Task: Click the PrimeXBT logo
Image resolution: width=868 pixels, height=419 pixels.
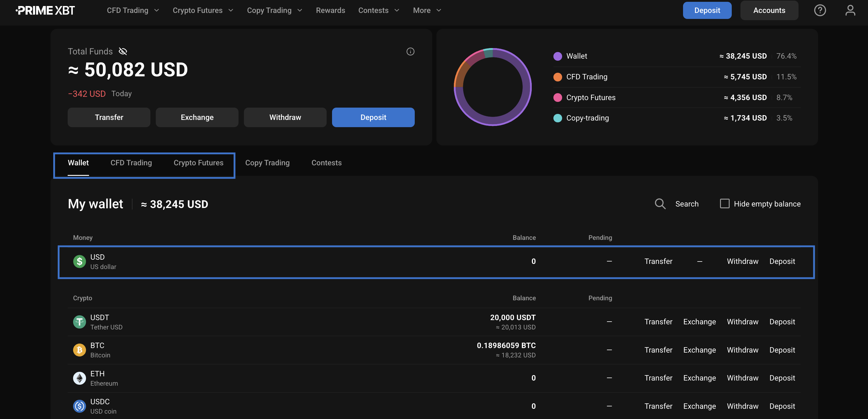Action: [45, 11]
